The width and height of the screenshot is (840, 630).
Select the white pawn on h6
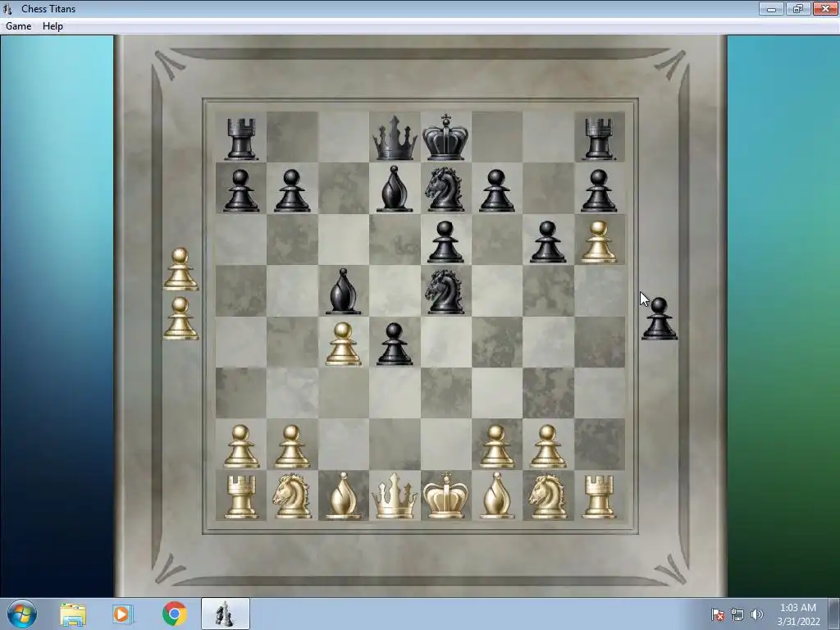pyautogui.click(x=599, y=242)
